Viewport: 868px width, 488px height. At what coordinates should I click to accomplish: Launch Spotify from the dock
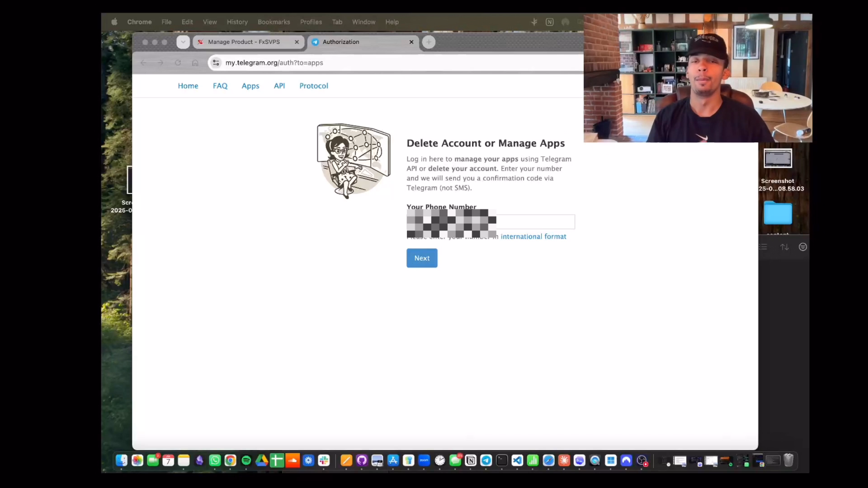click(246, 460)
